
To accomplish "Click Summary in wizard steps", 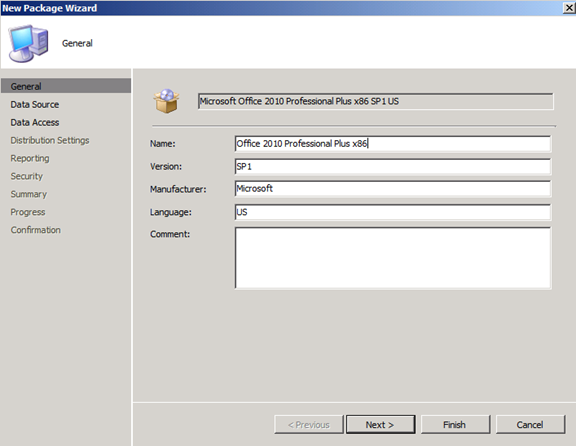I will click(29, 194).
